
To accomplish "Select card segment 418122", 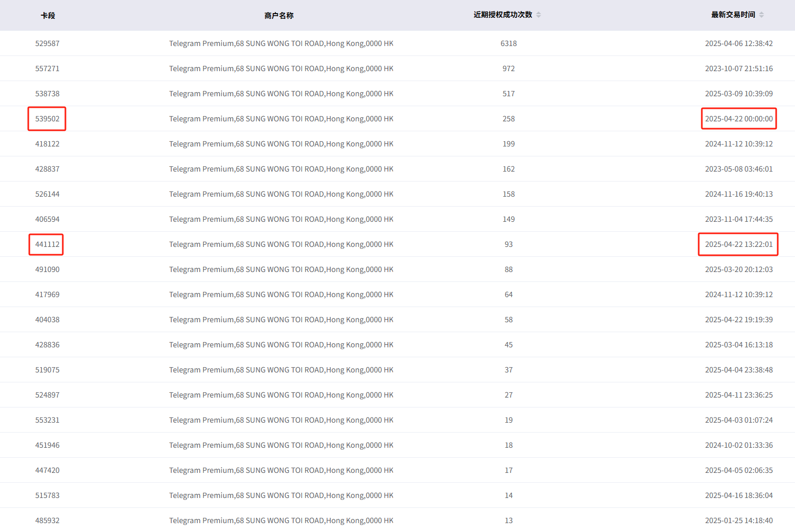I will click(x=47, y=144).
